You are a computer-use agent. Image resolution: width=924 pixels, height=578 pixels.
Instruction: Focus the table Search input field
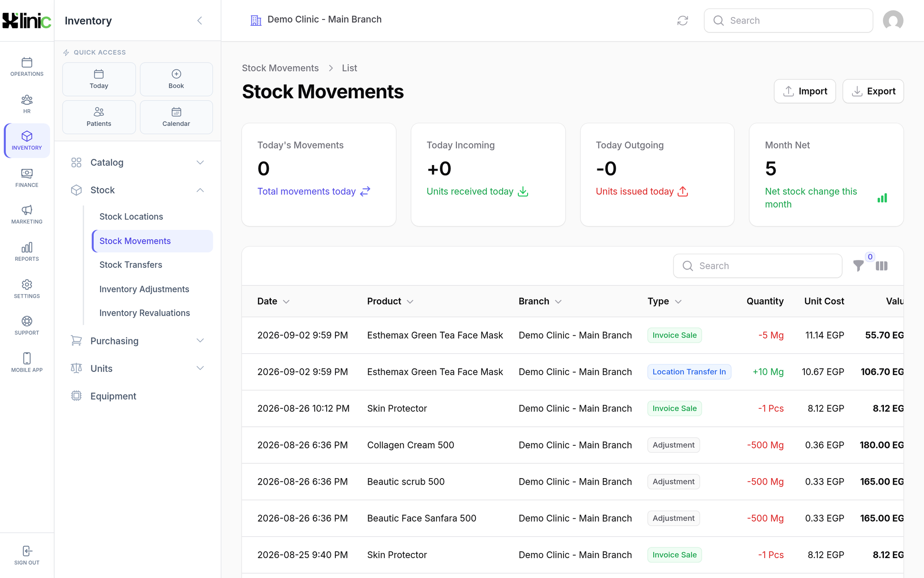758,266
